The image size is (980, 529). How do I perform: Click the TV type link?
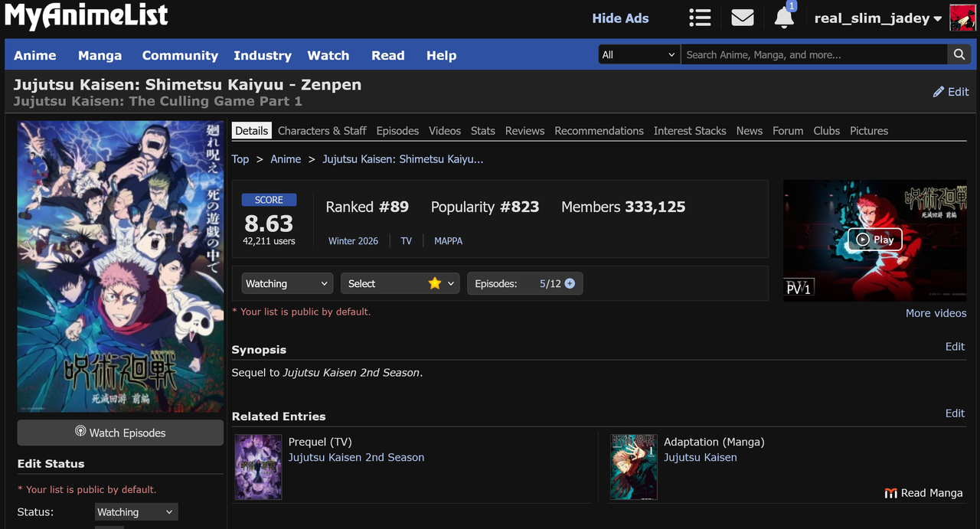tap(407, 240)
